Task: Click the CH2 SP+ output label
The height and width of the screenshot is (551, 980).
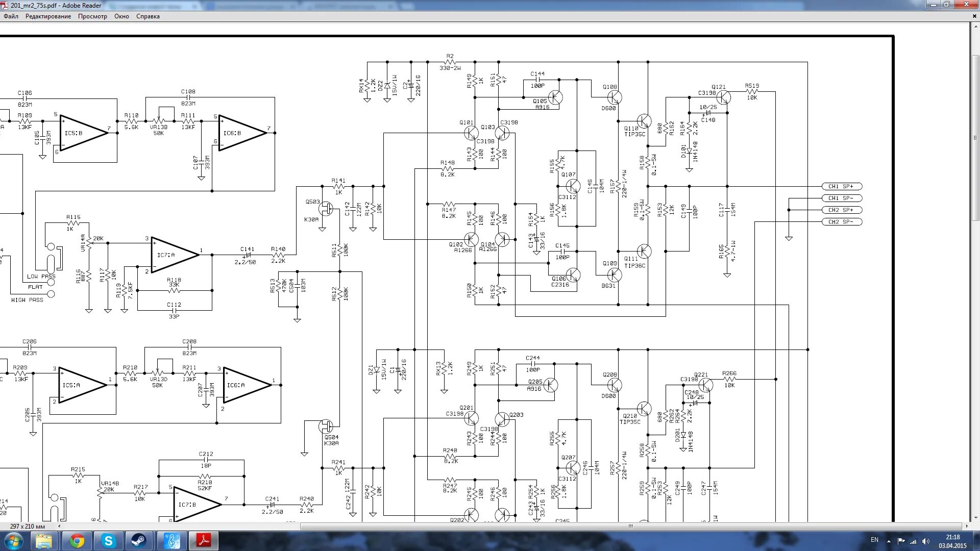Action: 841,210
